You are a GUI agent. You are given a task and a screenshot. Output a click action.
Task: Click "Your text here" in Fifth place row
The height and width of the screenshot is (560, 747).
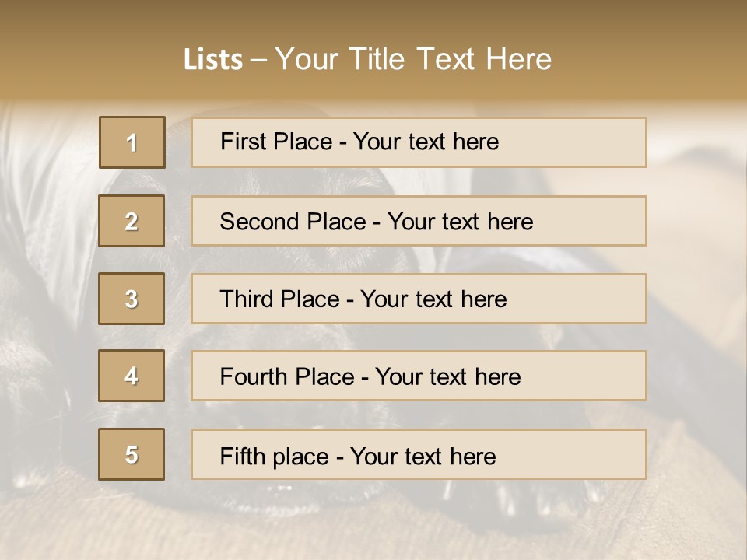(x=423, y=456)
